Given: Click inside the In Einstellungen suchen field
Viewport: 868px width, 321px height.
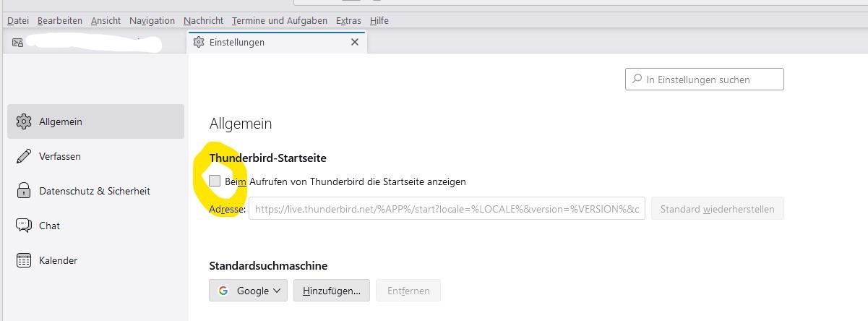Looking at the screenshot, I should 705,80.
